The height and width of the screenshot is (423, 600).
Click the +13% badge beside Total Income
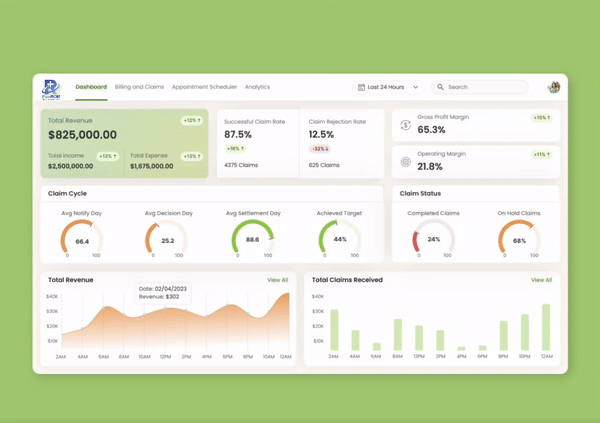tap(108, 156)
